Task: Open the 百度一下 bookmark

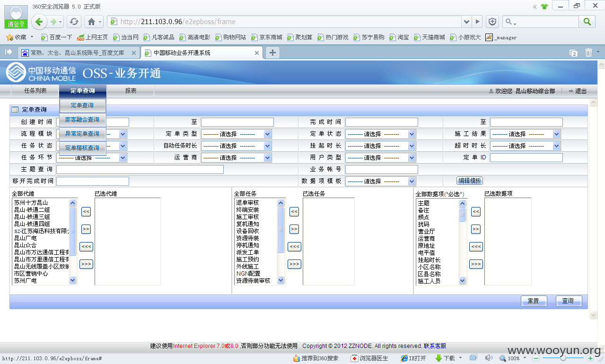Action: tap(57, 37)
